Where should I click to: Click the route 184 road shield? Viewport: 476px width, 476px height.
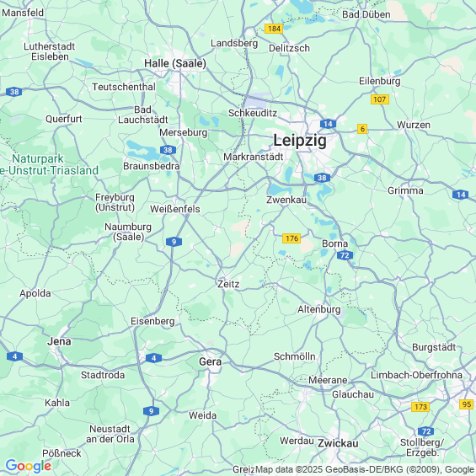274,29
